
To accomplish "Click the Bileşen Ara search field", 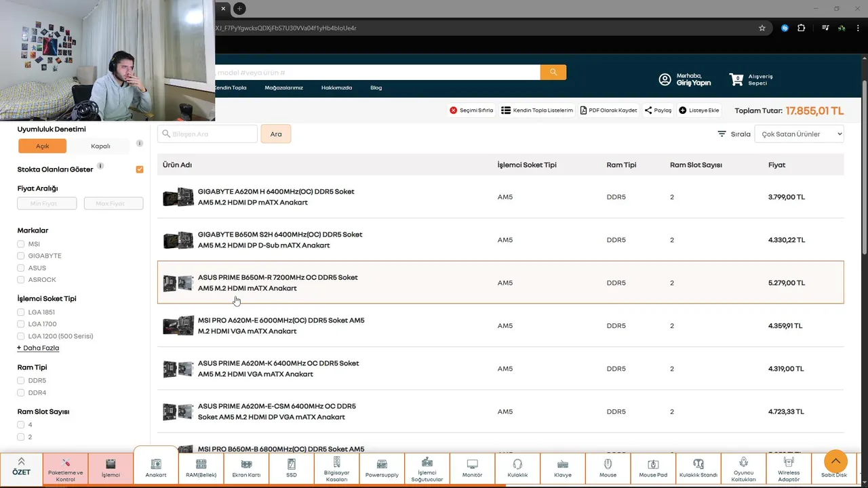I will [x=208, y=134].
